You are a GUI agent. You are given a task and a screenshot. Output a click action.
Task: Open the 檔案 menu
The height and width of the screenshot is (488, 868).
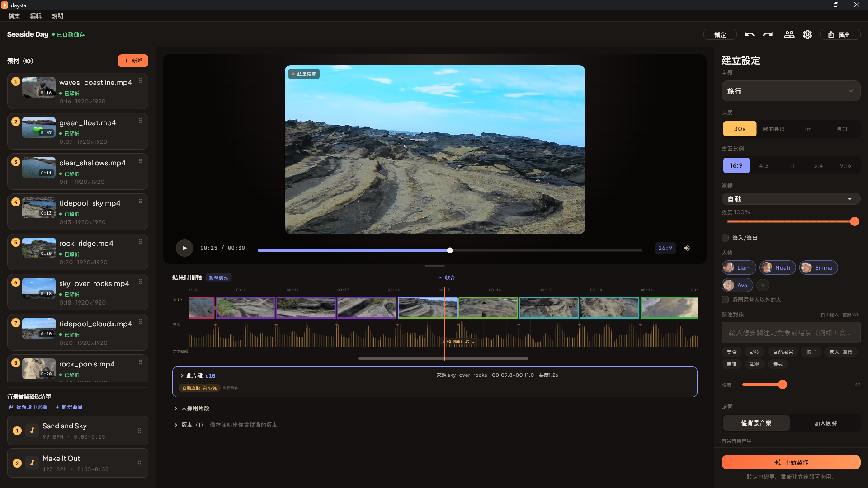click(x=14, y=16)
